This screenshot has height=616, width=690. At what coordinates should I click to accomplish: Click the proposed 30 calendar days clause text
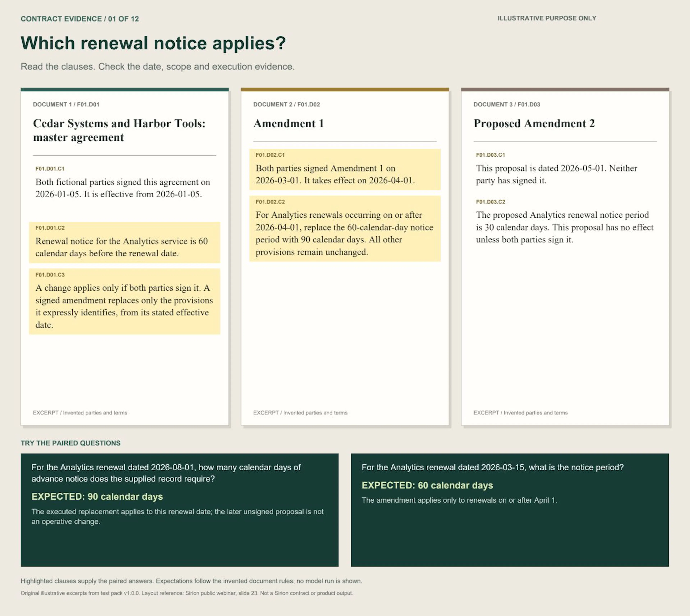click(x=564, y=227)
